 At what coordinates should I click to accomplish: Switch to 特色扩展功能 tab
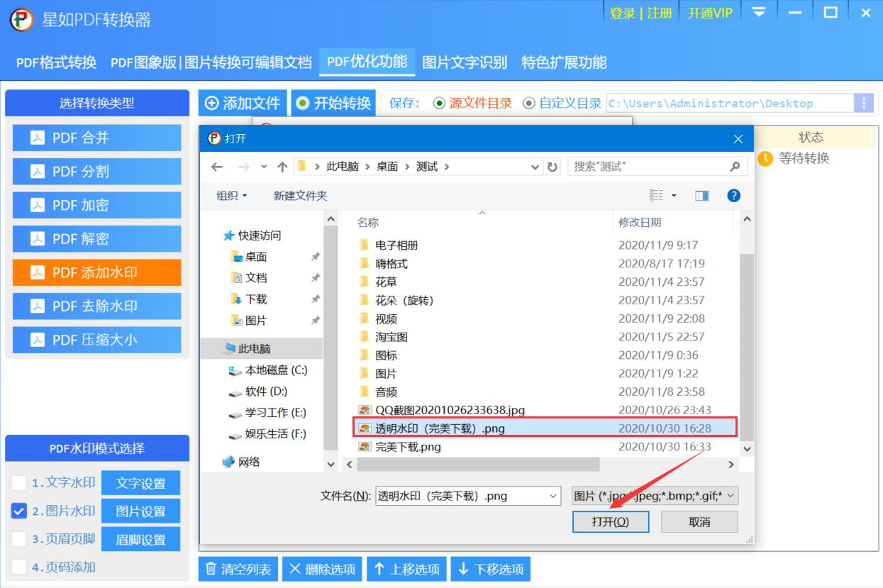coord(564,62)
